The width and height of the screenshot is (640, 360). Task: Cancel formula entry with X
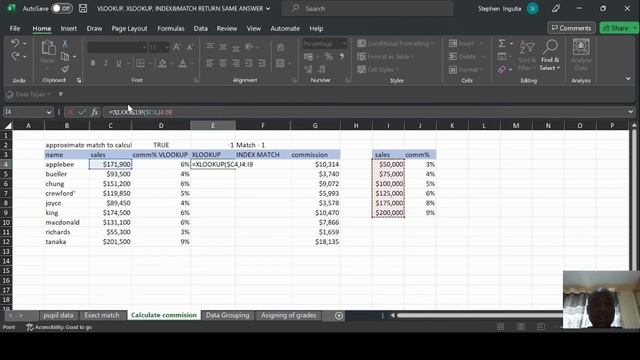(70, 112)
